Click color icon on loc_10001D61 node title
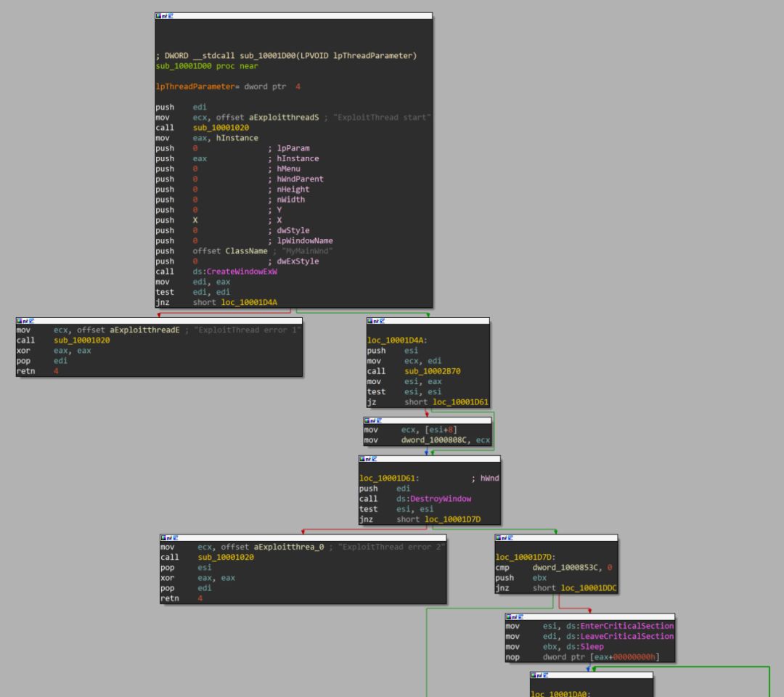This screenshot has height=697, width=784. point(361,459)
